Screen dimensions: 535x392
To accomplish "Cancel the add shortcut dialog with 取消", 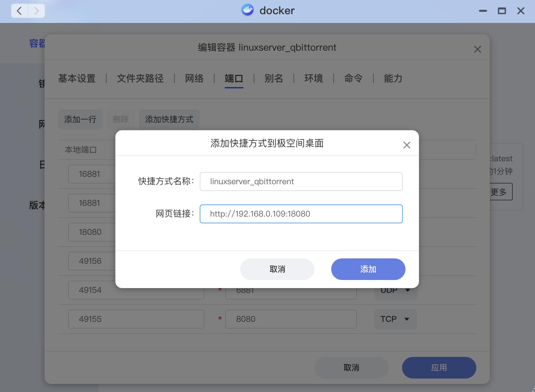I will click(277, 269).
